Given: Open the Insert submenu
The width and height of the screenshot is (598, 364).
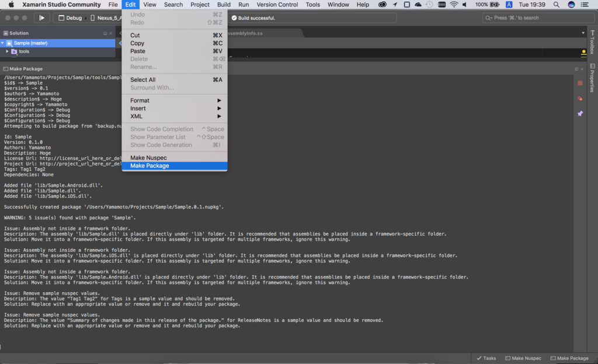Looking at the screenshot, I should (x=175, y=108).
